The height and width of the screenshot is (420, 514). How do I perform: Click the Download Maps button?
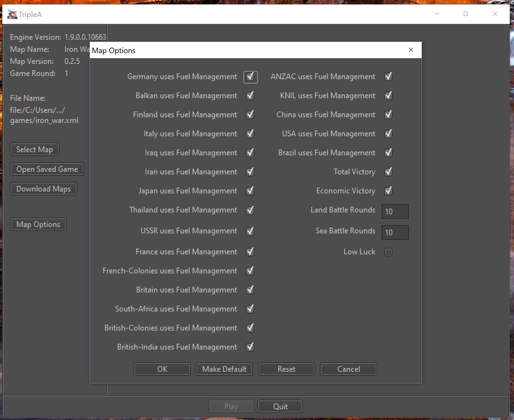[44, 189]
